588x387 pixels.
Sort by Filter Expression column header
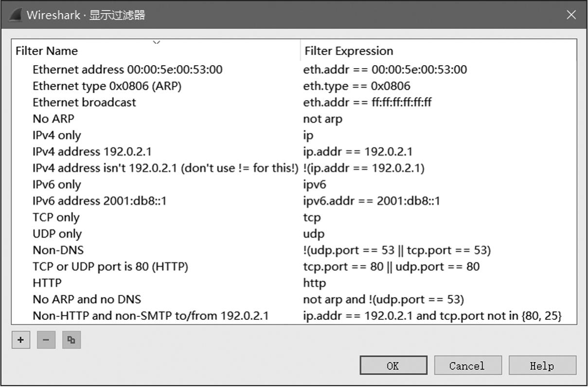349,51
